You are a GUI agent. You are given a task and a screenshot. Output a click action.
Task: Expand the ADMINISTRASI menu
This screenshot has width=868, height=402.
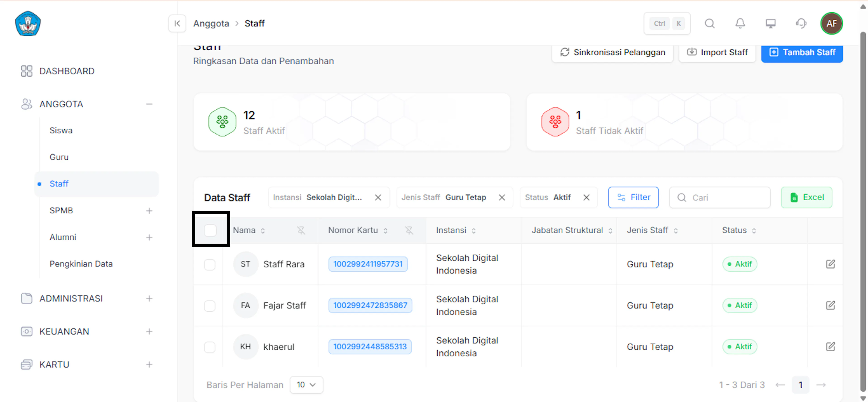pos(149,299)
